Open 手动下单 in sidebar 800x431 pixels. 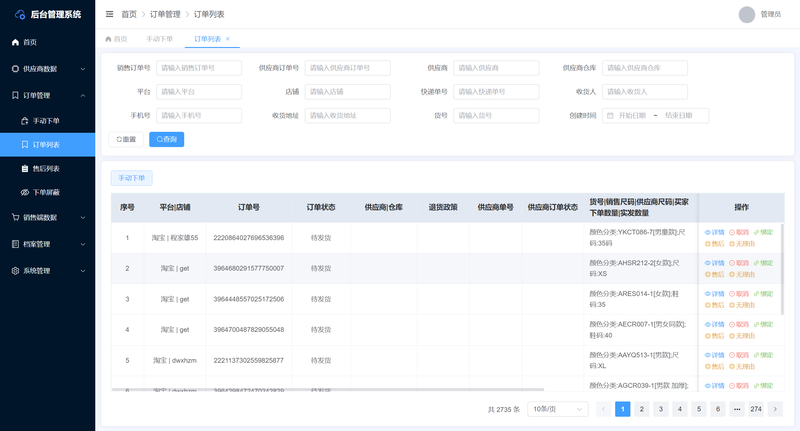coord(47,121)
